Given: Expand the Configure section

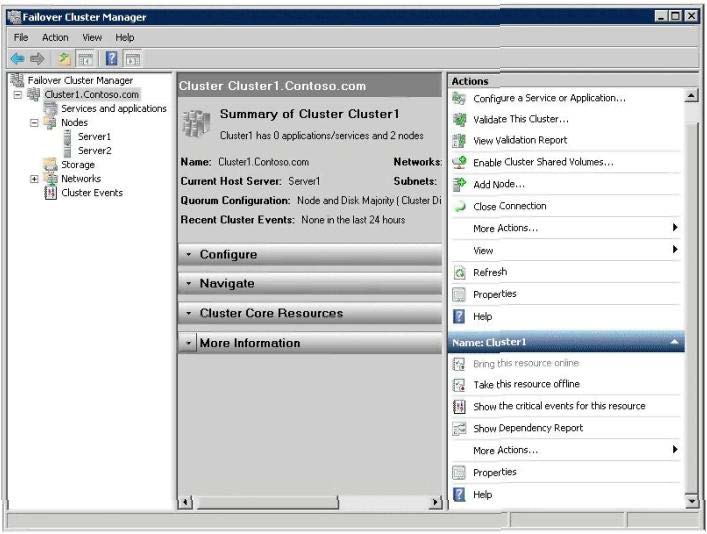Looking at the screenshot, I should [189, 255].
